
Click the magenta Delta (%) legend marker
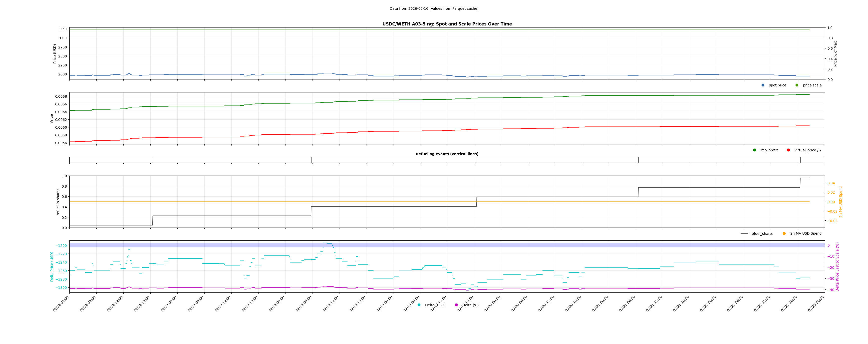pos(456,305)
